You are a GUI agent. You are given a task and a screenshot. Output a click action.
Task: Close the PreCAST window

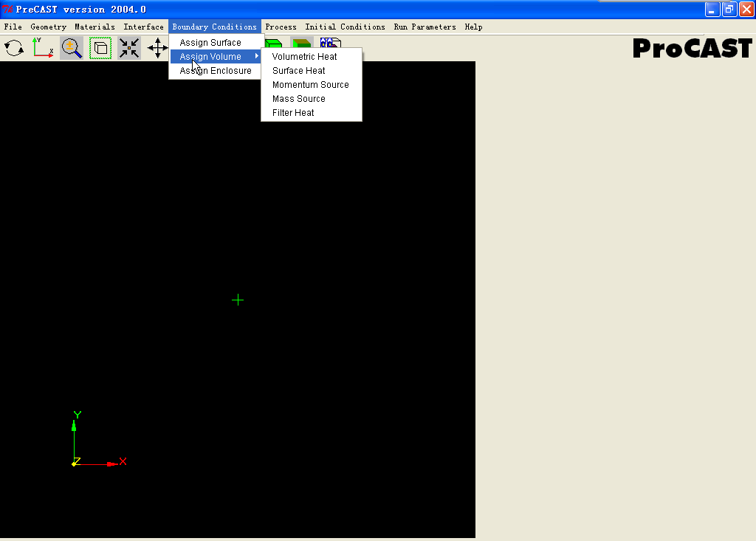point(746,9)
